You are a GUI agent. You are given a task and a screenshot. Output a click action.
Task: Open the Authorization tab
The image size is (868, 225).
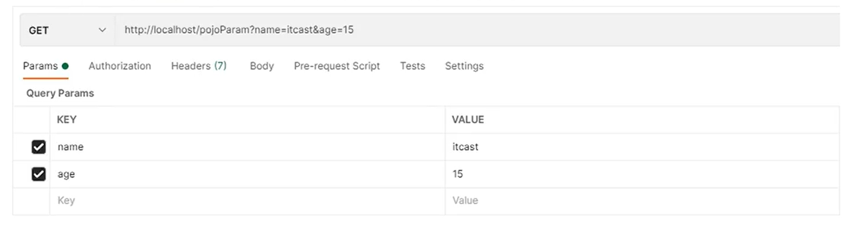(x=120, y=66)
